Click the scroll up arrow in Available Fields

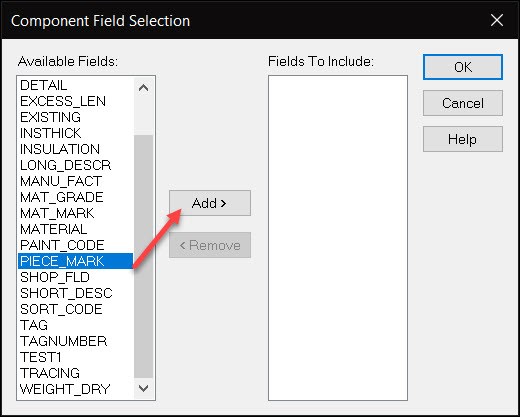(x=143, y=88)
